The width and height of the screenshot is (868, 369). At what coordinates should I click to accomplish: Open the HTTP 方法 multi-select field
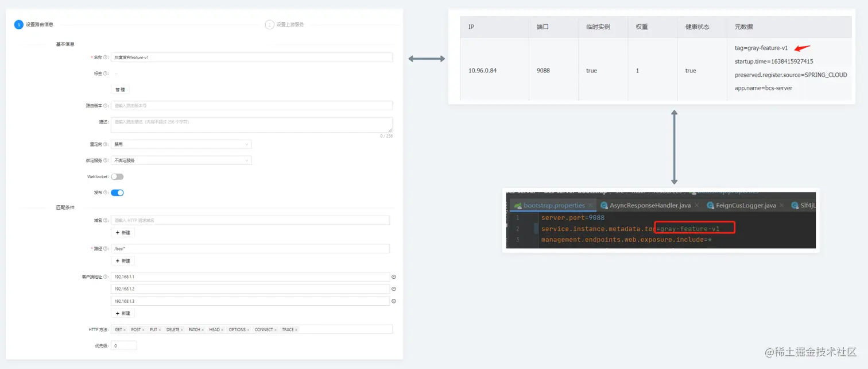[251, 329]
